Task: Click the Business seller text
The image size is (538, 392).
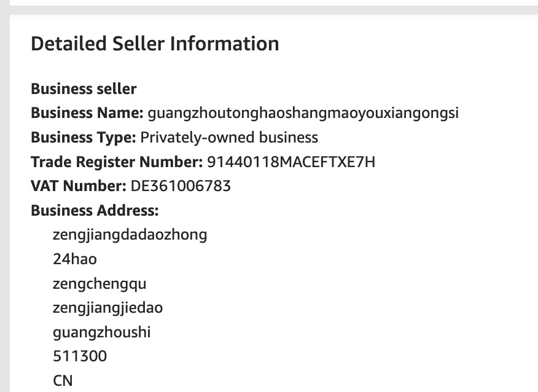Action: click(x=84, y=88)
